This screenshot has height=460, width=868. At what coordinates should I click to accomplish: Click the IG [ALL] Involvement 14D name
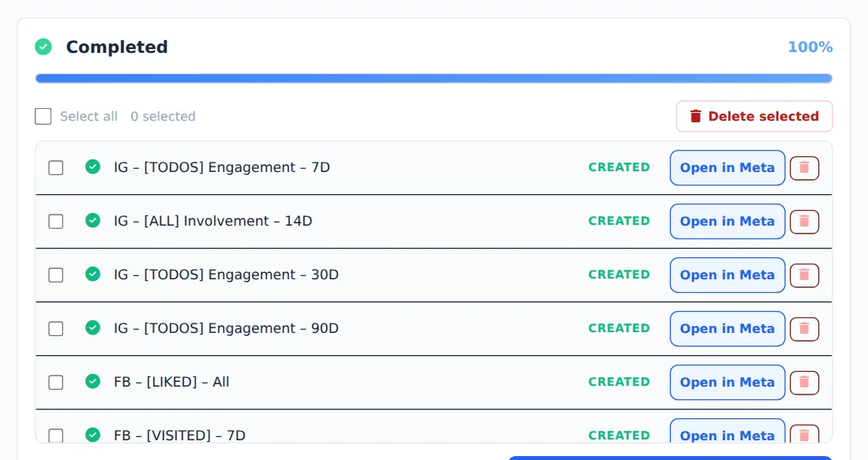tap(213, 221)
